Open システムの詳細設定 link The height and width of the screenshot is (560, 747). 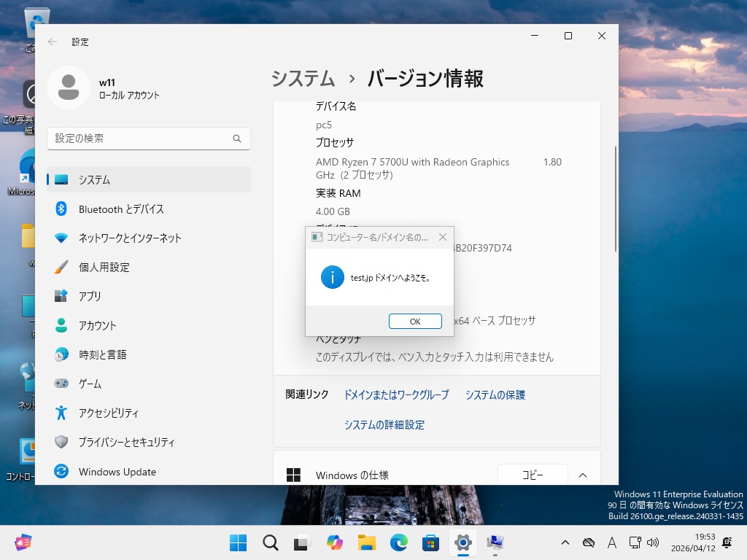point(384,424)
